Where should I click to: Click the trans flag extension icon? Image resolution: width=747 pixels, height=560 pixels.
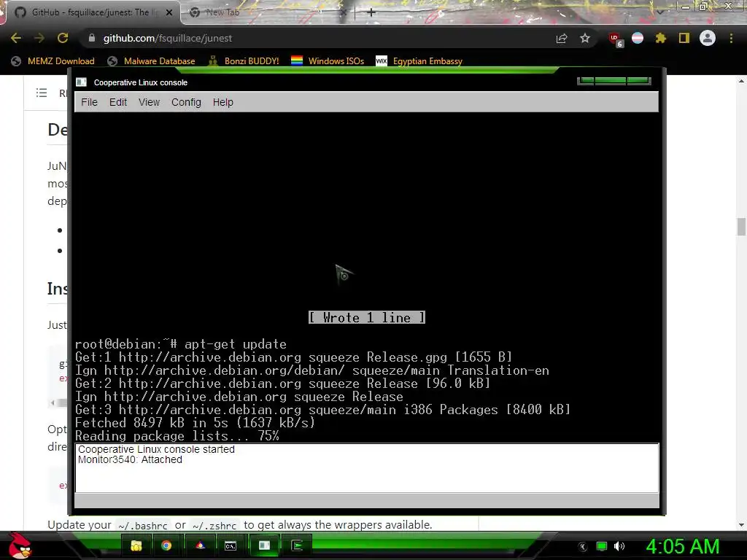[638, 38]
